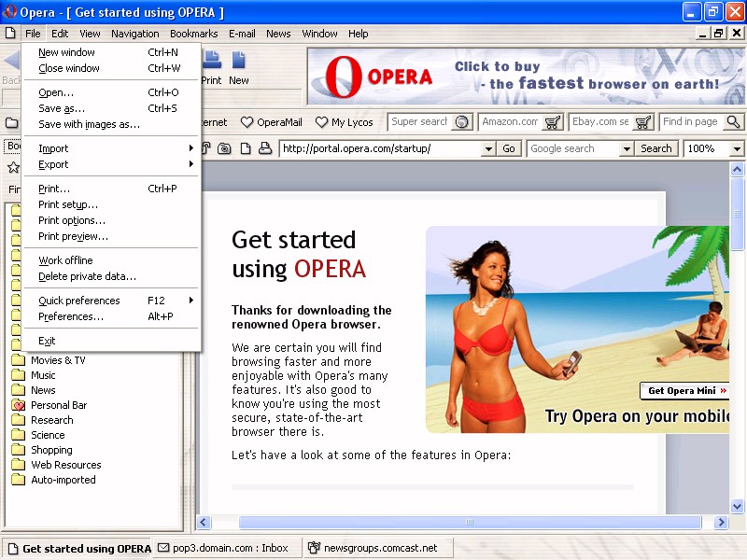Switch to pop3.domain.com Inbox tab
The width and height of the screenshot is (747, 560).
point(224,548)
